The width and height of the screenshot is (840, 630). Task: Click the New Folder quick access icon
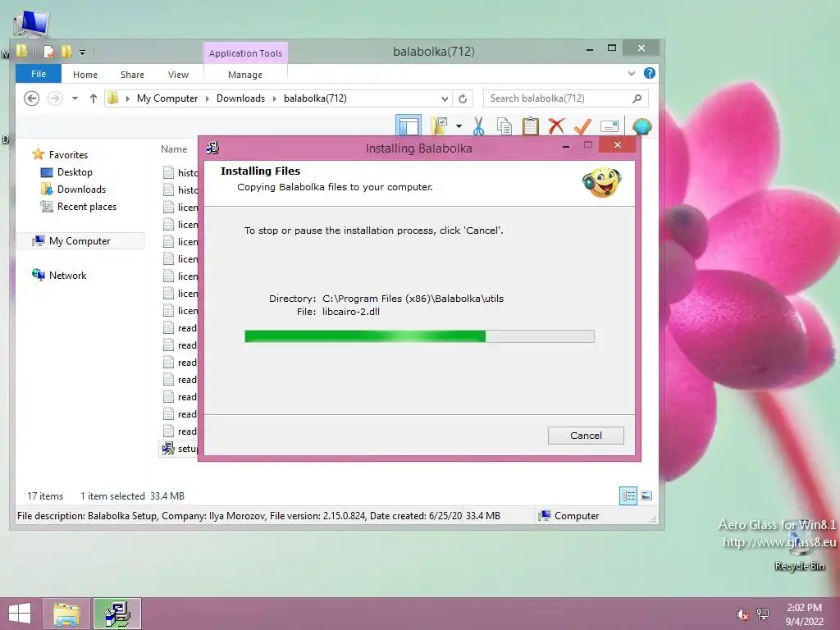[67, 52]
